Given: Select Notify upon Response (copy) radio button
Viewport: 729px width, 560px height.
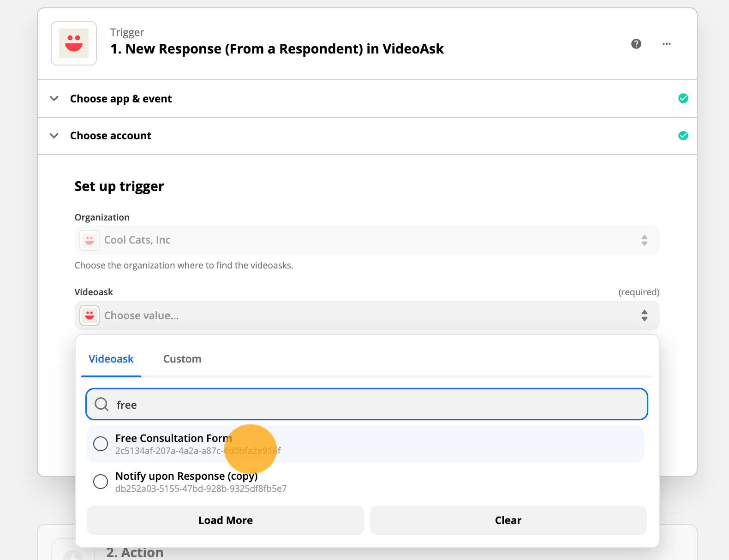Looking at the screenshot, I should click(101, 482).
